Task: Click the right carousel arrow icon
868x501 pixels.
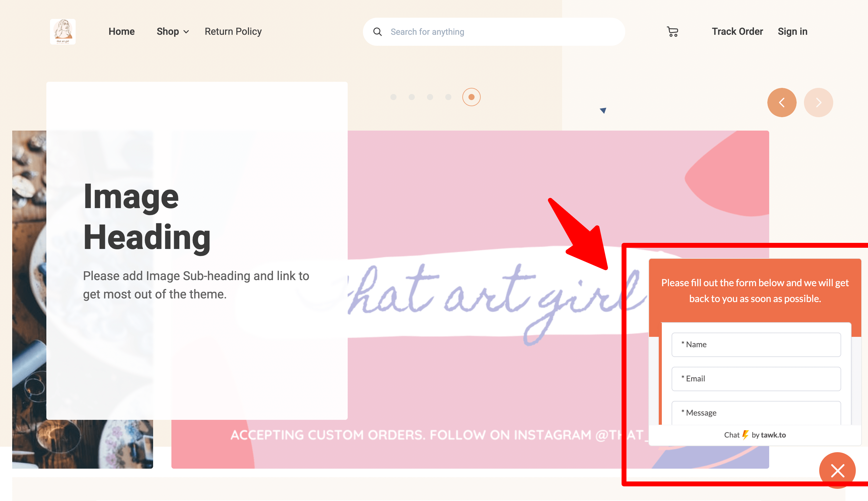Action: pyautogui.click(x=818, y=102)
